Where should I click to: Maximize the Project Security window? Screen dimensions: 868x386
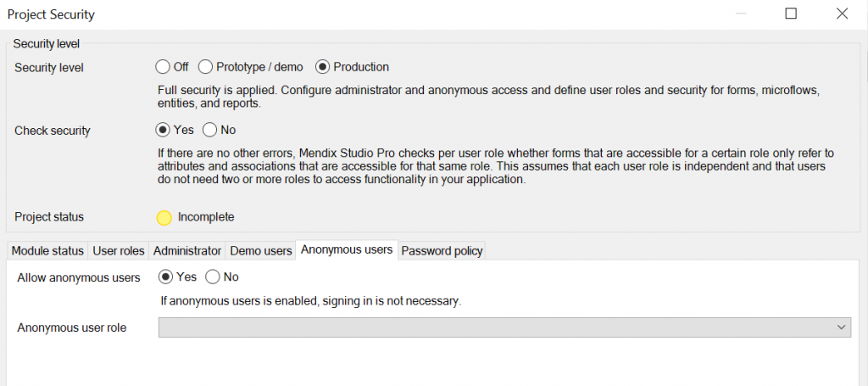(791, 14)
